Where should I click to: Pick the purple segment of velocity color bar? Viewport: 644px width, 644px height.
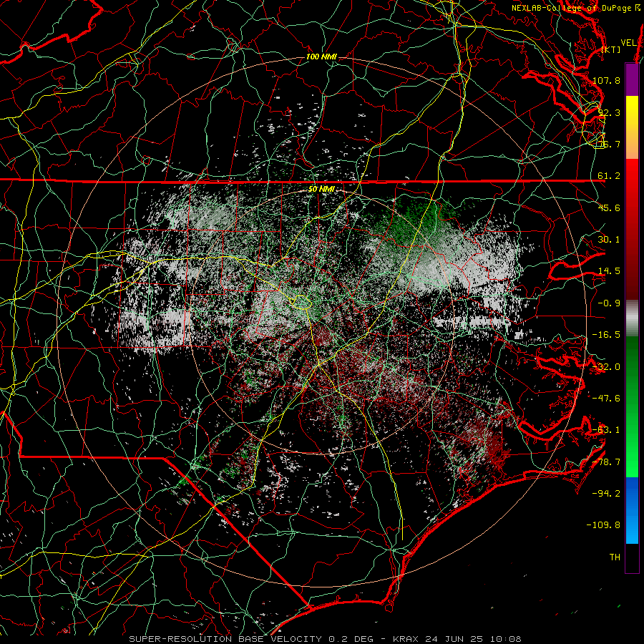click(x=632, y=79)
